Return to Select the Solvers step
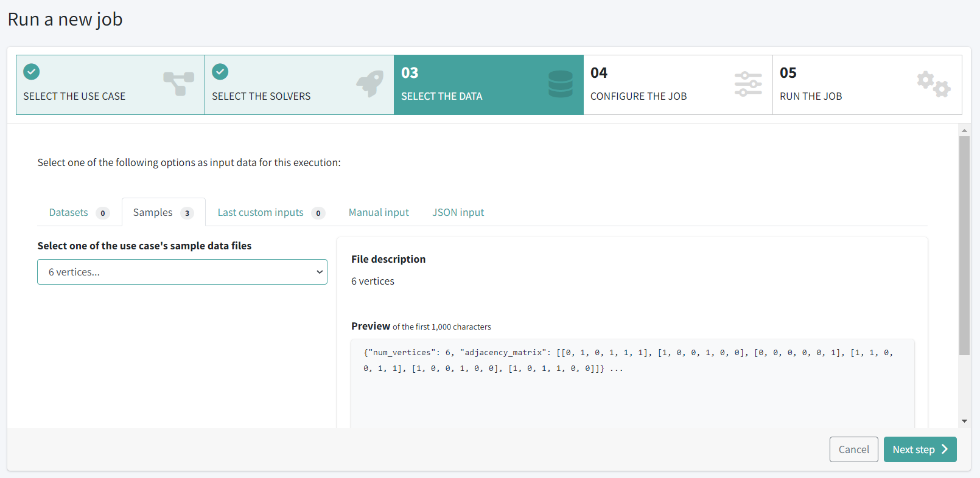Screen dimensions: 980x478 299,85
